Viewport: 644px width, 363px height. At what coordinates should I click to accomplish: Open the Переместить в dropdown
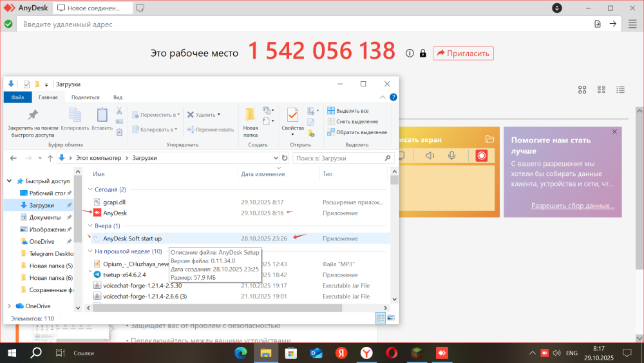[156, 115]
